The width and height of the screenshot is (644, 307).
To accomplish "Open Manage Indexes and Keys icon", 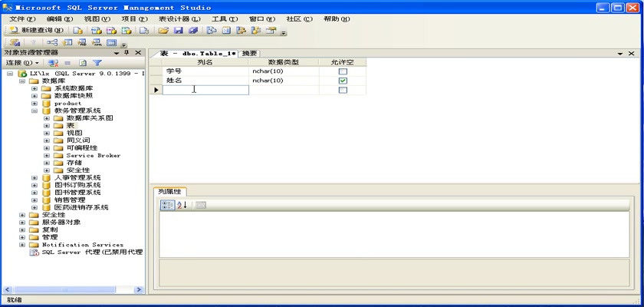I will coord(67,42).
